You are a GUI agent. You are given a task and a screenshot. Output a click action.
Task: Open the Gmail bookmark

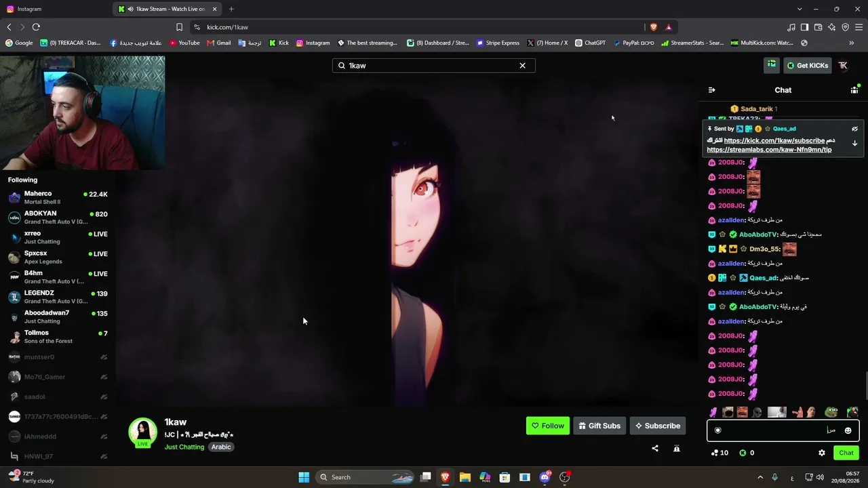(219, 43)
